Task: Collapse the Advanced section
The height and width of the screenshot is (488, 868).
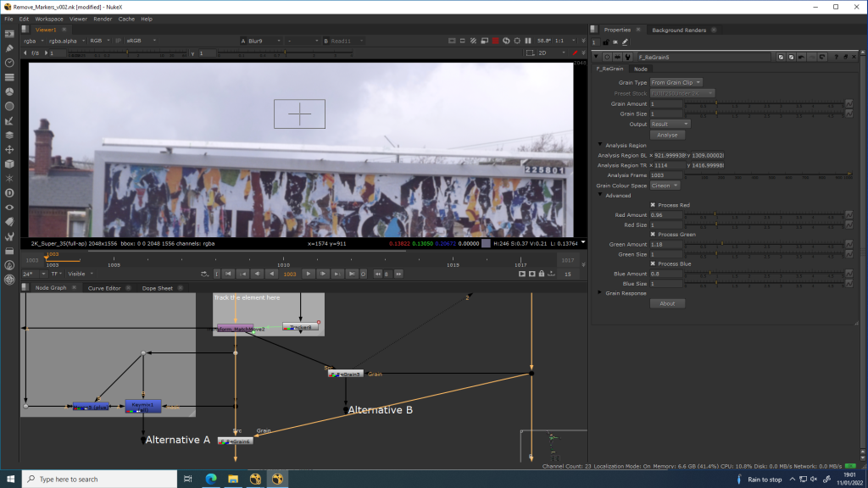Action: click(600, 195)
